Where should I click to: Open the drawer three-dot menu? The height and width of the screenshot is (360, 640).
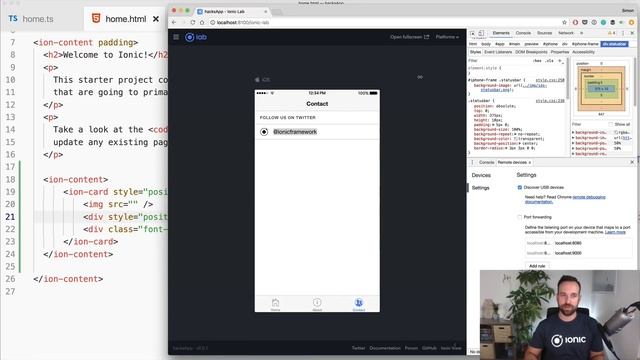click(473, 162)
